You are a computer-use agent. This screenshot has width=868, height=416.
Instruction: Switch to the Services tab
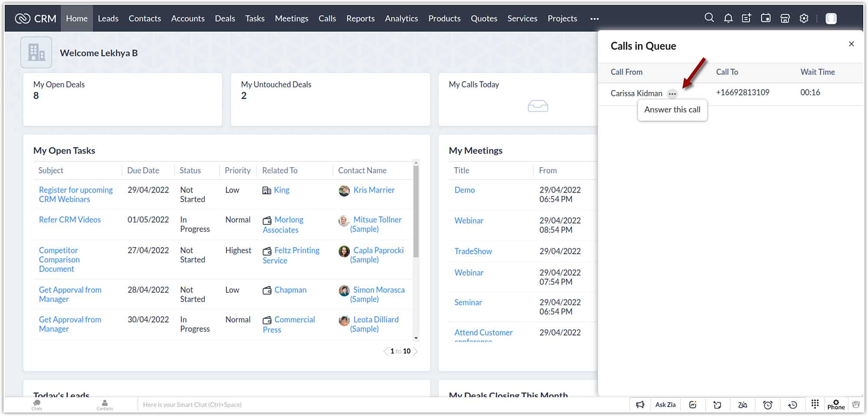[x=523, y=19]
